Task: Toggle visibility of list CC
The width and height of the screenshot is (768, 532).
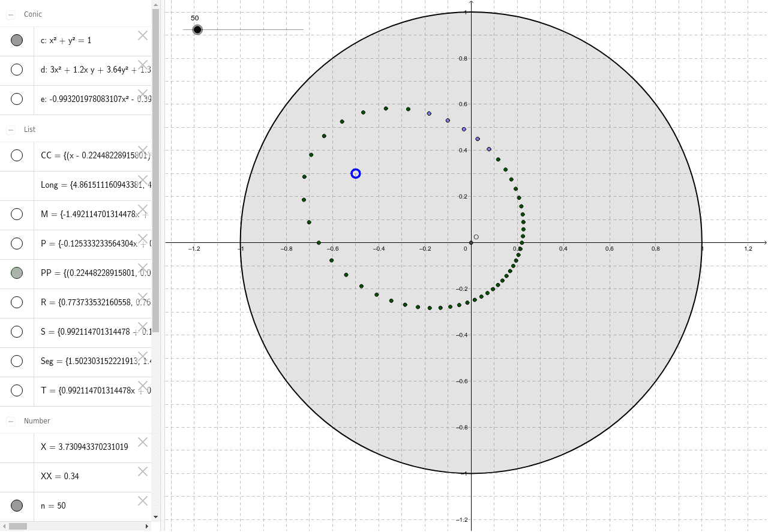Action: click(17, 155)
